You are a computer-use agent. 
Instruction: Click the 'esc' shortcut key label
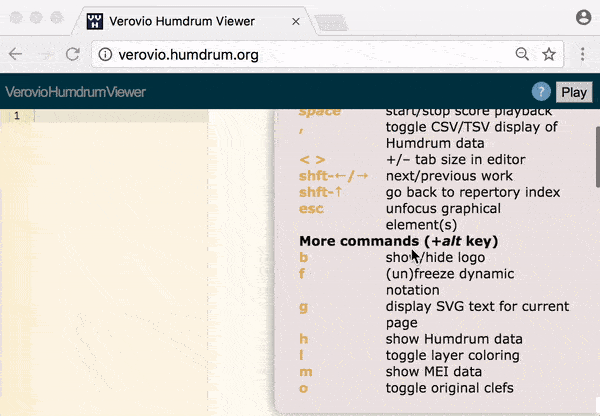(311, 209)
